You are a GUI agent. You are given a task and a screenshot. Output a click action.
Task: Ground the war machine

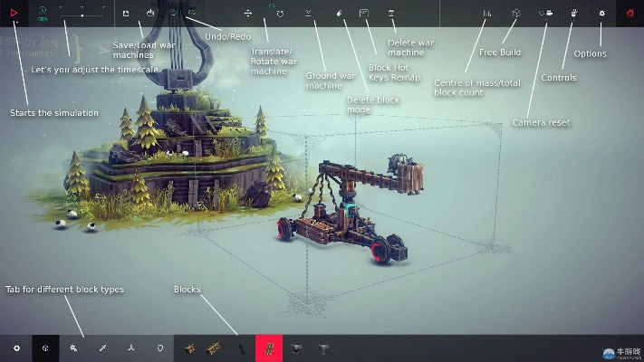click(x=309, y=14)
